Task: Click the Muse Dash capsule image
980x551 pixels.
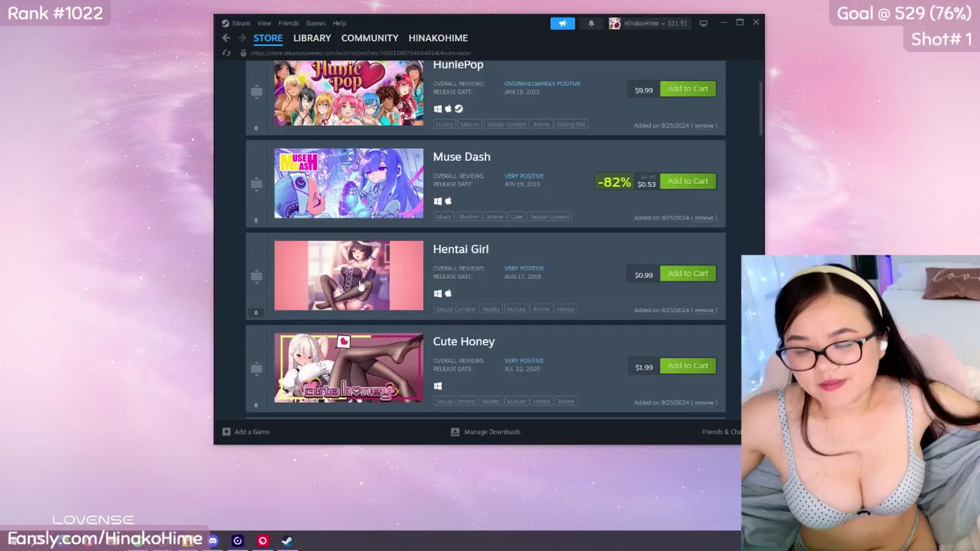Action: (x=349, y=184)
